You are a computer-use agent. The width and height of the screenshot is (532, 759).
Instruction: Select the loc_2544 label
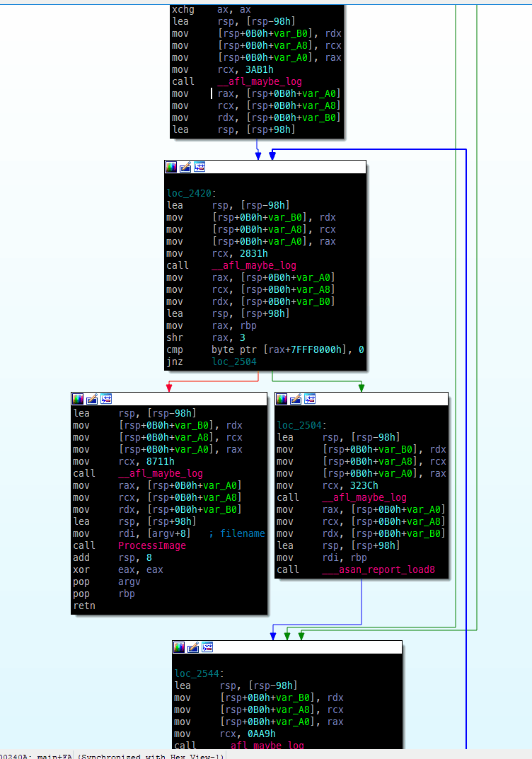[199, 673]
